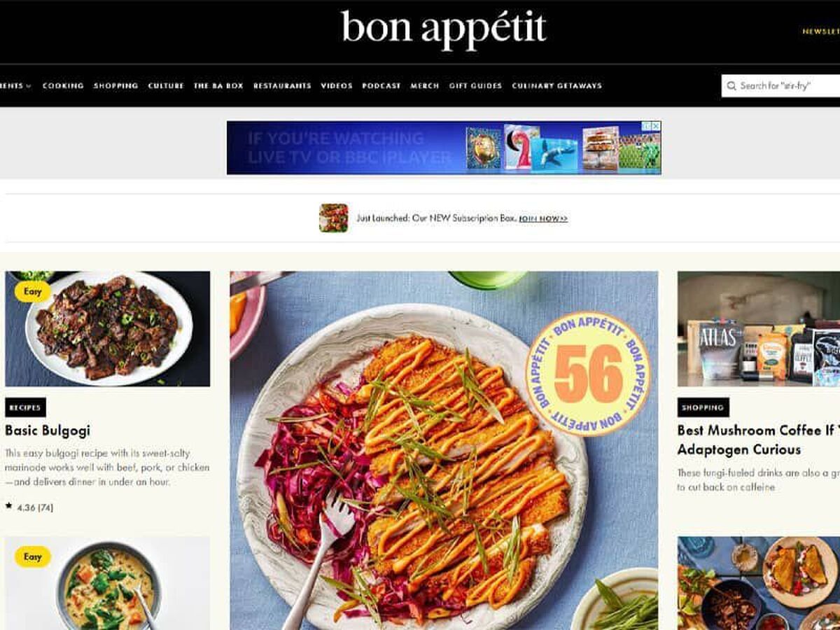Click the star rating for Basic Bulgogi
840x630 pixels.
click(x=29, y=507)
